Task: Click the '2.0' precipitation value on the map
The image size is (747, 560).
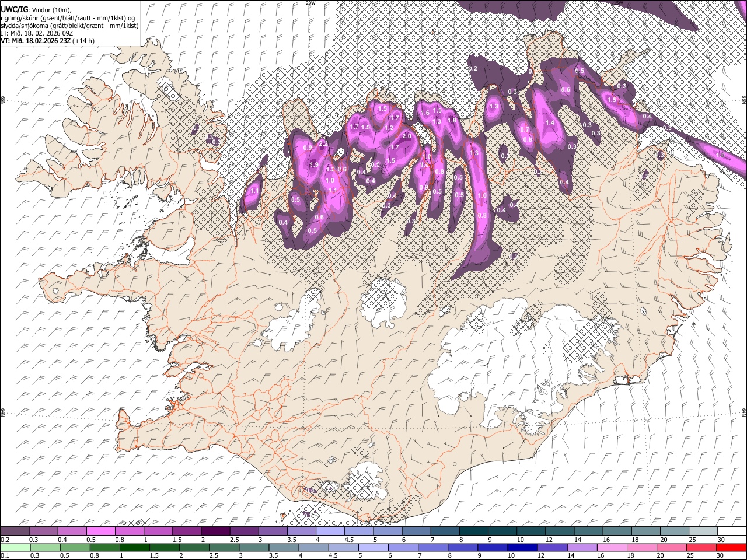Action: tap(407, 136)
